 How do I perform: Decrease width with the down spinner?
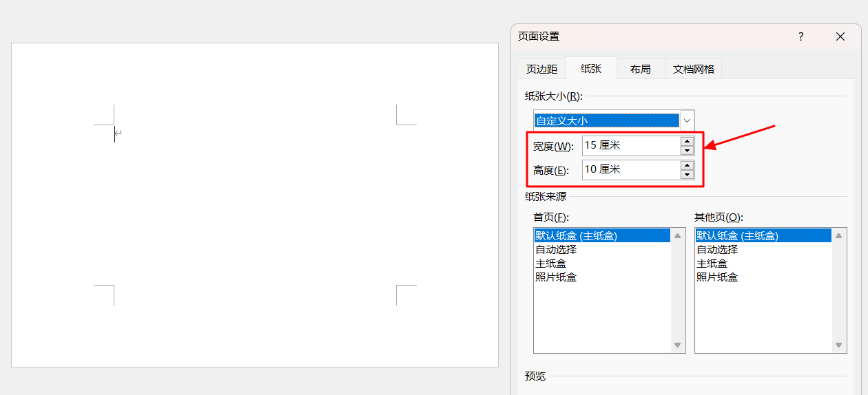point(687,151)
